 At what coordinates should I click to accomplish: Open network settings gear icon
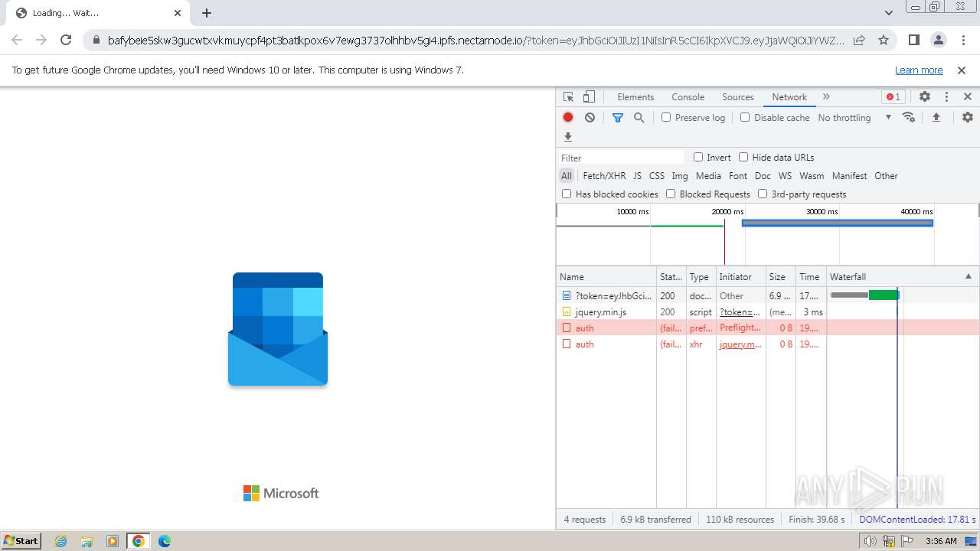(968, 117)
